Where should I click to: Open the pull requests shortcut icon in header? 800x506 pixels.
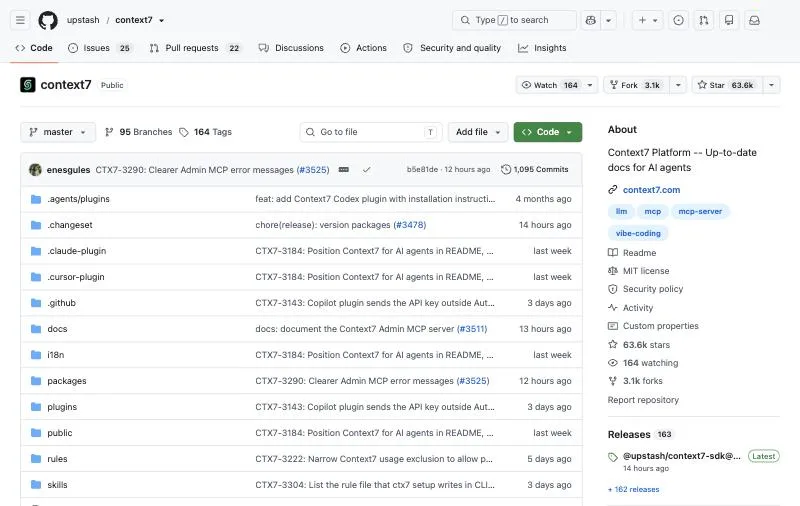point(704,20)
